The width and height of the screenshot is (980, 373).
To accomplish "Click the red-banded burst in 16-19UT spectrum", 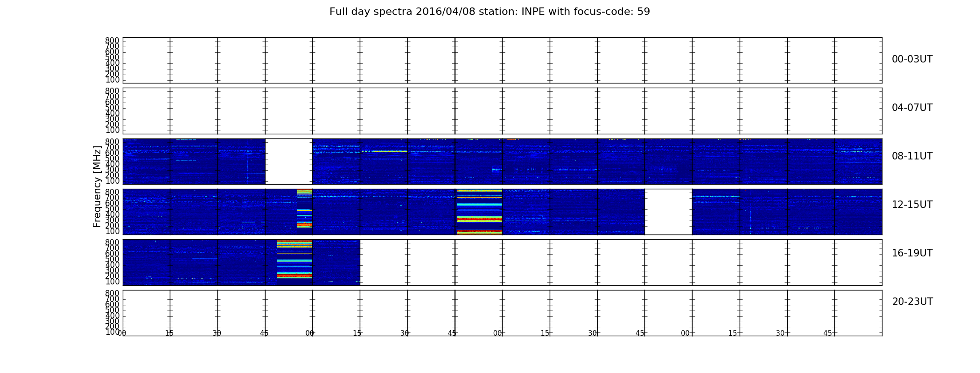I will [294, 259].
